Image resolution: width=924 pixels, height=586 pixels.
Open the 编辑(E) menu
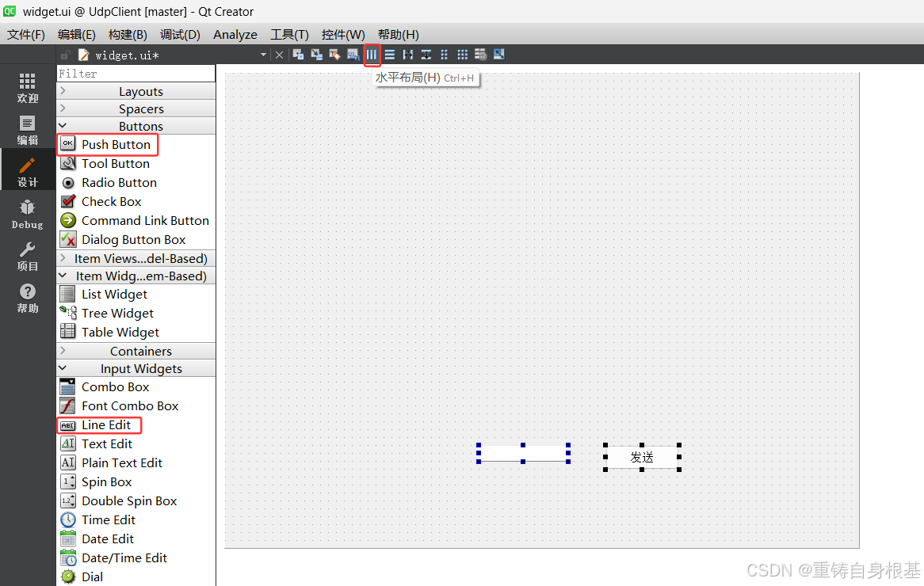(77, 35)
